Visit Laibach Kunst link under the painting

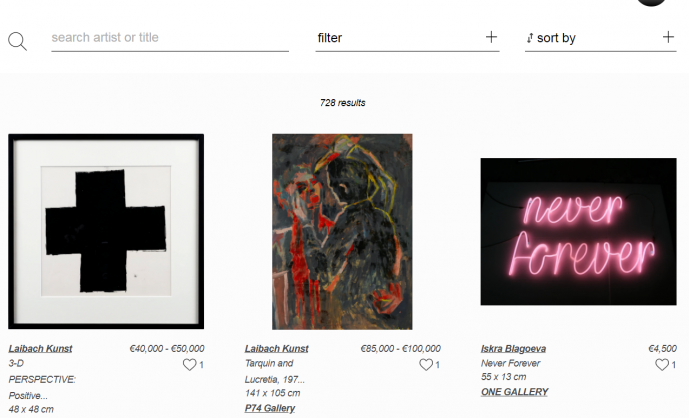coord(276,349)
